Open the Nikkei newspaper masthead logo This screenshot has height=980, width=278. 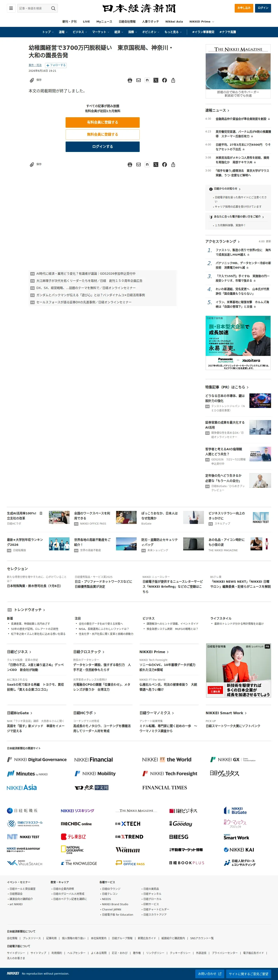(x=139, y=8)
